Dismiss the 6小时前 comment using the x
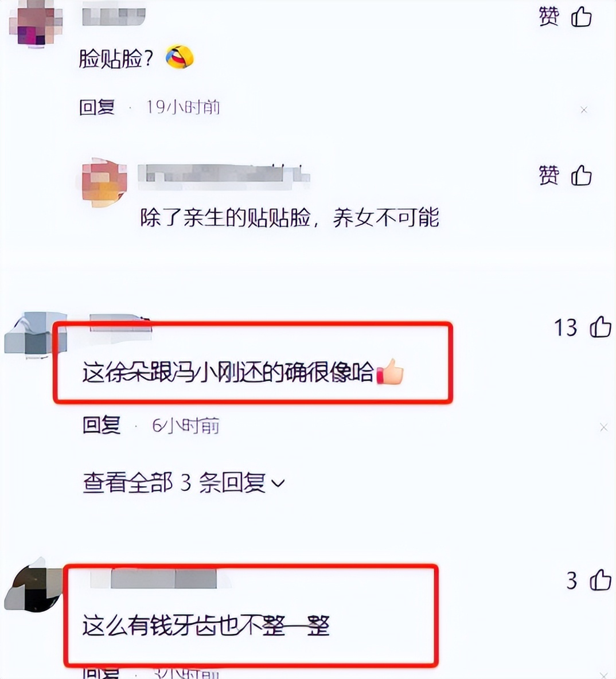The height and width of the screenshot is (679, 616). point(603,427)
